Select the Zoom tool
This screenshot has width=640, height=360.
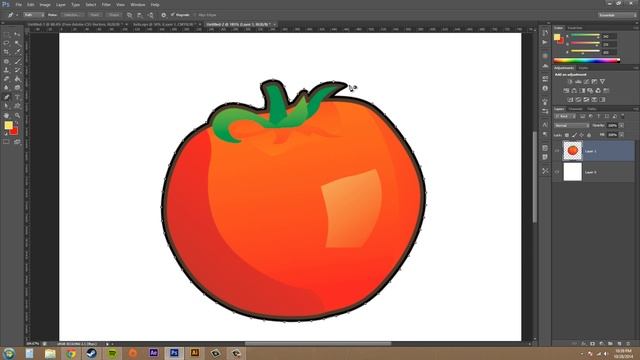[17, 116]
